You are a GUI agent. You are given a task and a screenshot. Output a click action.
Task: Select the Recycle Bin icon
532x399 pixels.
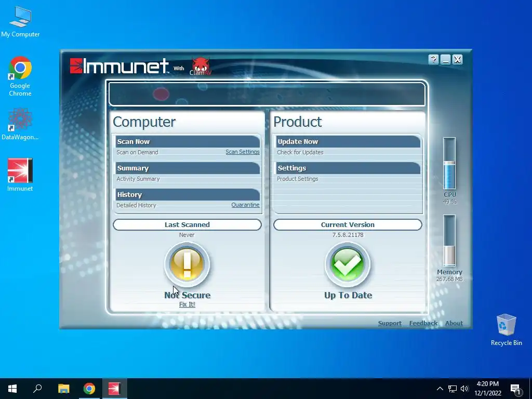point(506,330)
